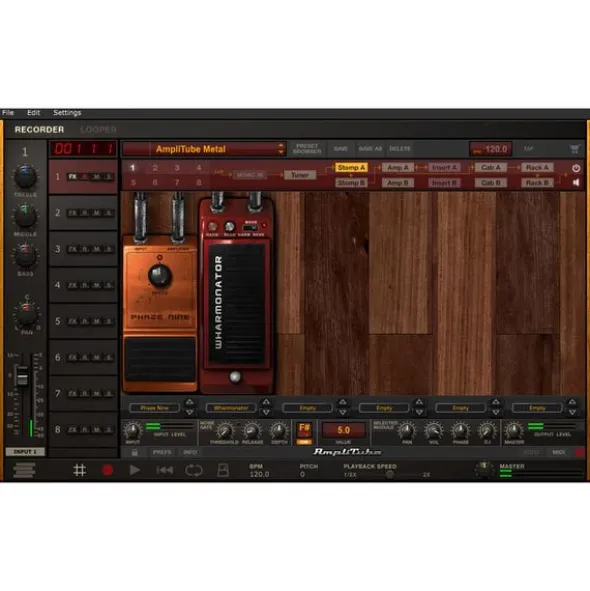The width and height of the screenshot is (590, 591).
Task: Click down arrow beside the last Empty slot
Action: coord(572,412)
